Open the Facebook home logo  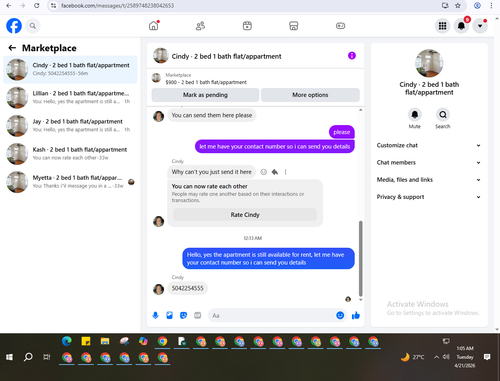click(14, 26)
